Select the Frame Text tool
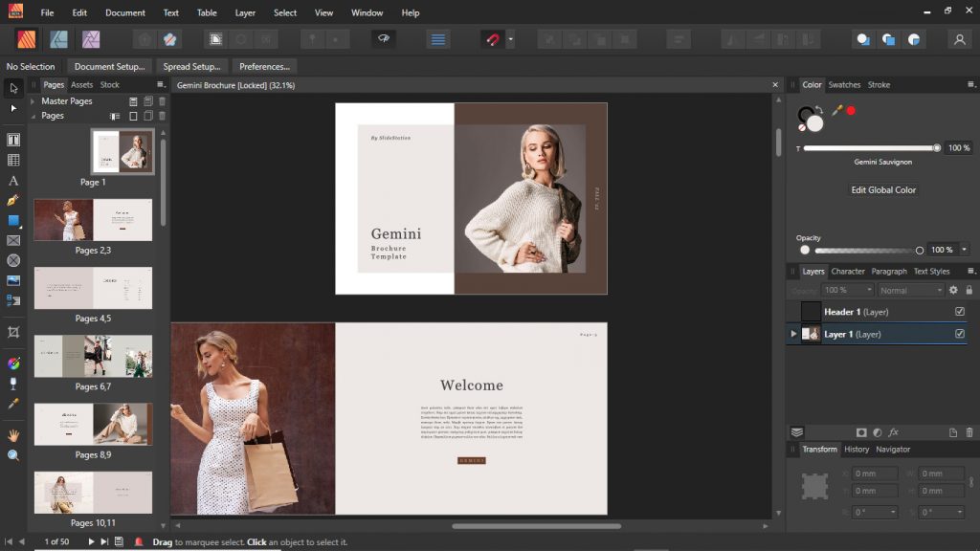 pyautogui.click(x=13, y=140)
